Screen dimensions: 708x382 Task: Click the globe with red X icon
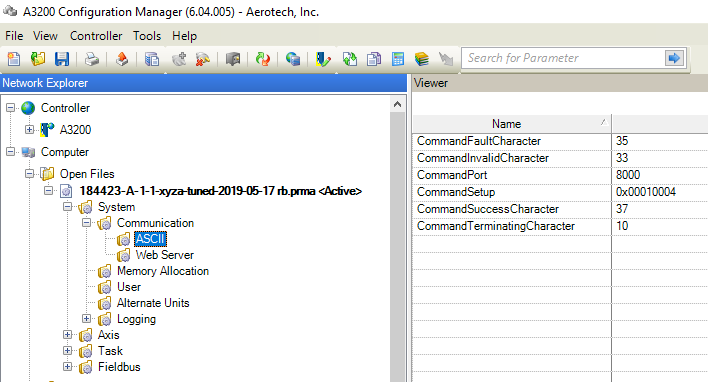203,59
